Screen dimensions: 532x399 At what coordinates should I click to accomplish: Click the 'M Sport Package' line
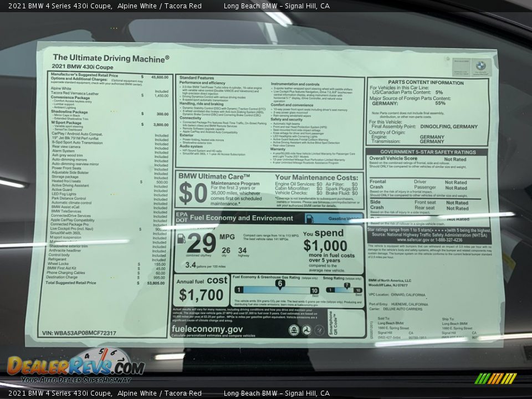(x=66, y=122)
